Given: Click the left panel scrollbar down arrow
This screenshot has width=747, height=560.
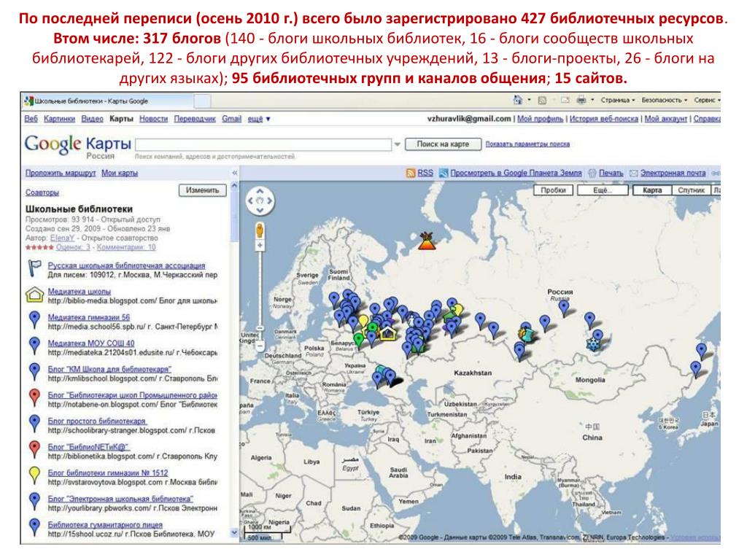Looking at the screenshot, I should pyautogui.click(x=234, y=533).
